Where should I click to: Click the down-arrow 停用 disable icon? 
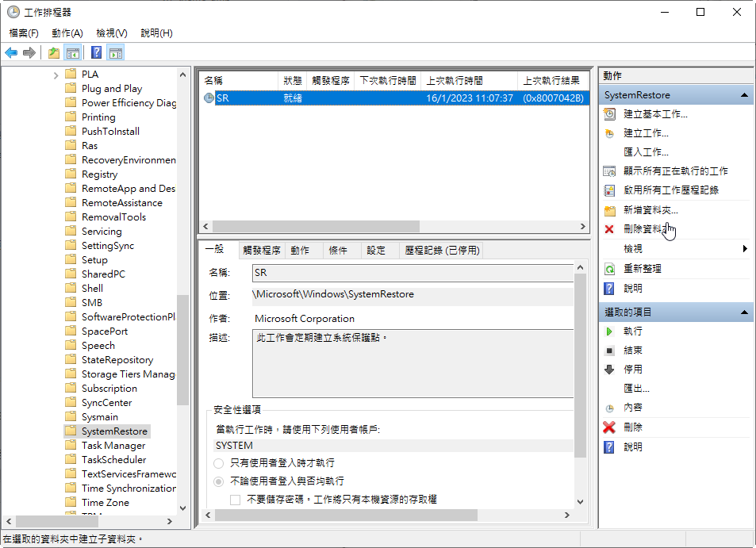tap(609, 370)
